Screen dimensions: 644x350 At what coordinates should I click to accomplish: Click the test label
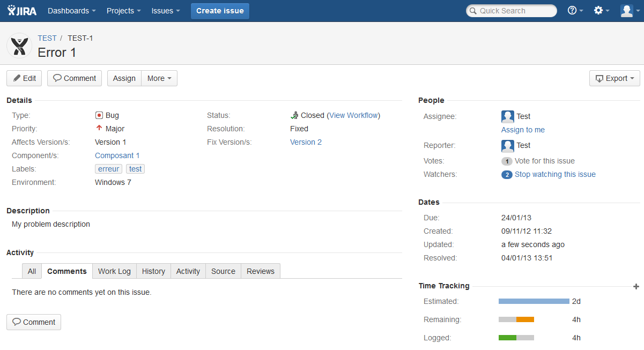coord(136,169)
